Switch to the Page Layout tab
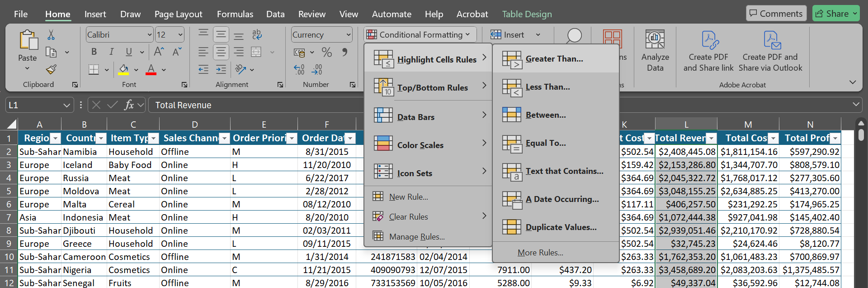 click(x=178, y=14)
